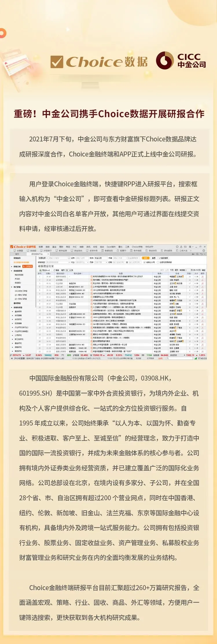Viewport: 217px width, 644px height.
Task: Select 24小时热门研报 in sidebar
Action: click(x=21, y=291)
